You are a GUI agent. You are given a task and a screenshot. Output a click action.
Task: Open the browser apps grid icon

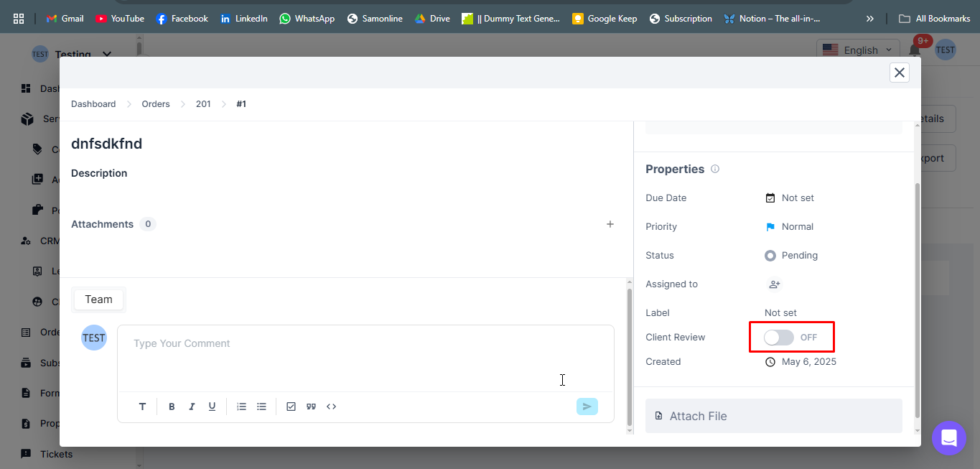(x=19, y=19)
